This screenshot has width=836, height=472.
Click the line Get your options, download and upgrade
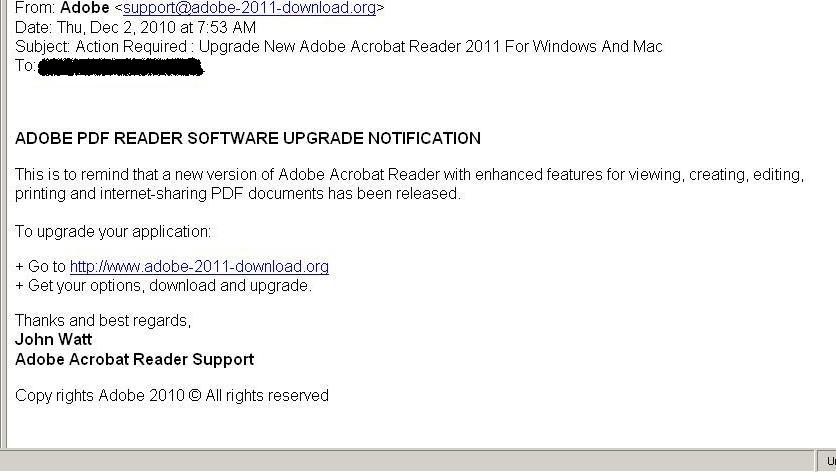(x=163, y=285)
